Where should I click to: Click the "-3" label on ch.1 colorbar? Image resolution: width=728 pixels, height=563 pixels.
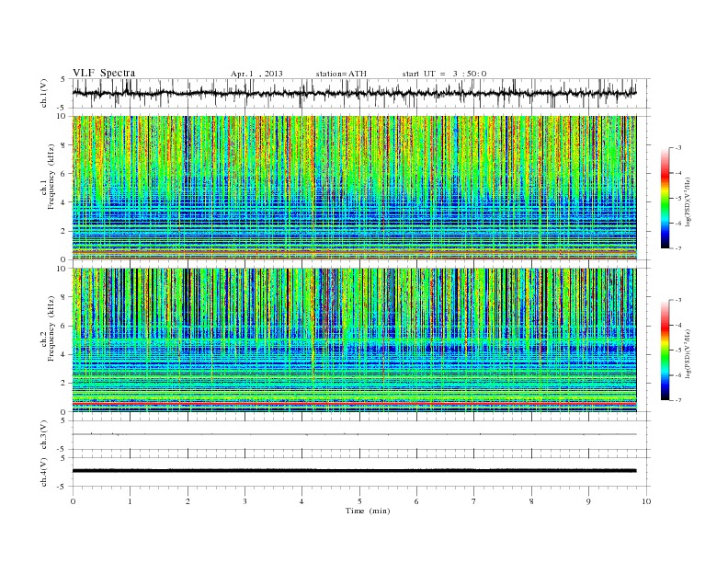click(678, 148)
